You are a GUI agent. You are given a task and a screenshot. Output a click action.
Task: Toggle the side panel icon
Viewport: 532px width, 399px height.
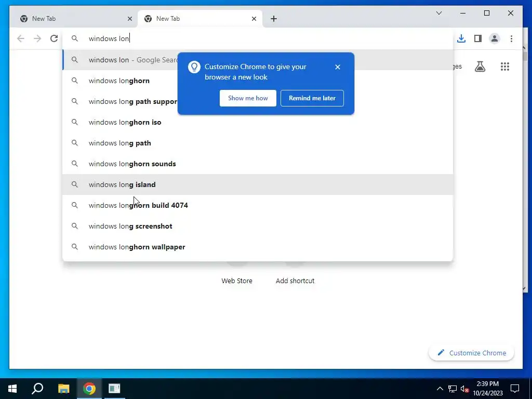478,38
